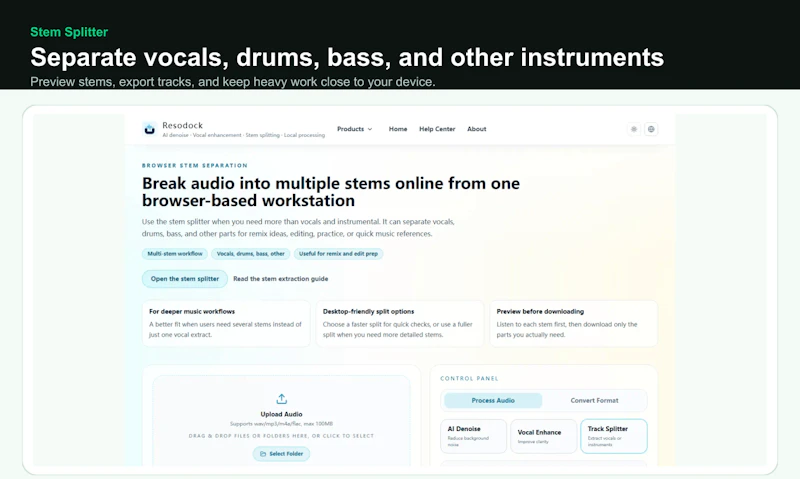800x479 pixels.
Task: Click the For deeper music workflows card
Action: coord(226,323)
